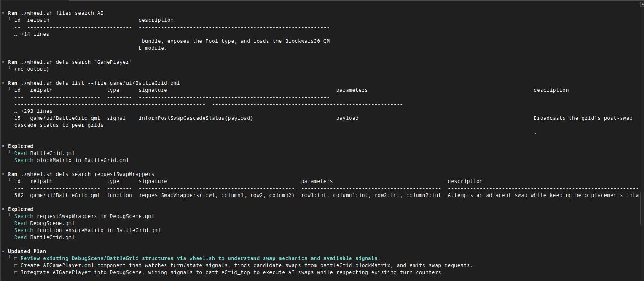
Task: Click the 'parameters' column header in the requestSwapWrappers table
Action: (x=316, y=181)
